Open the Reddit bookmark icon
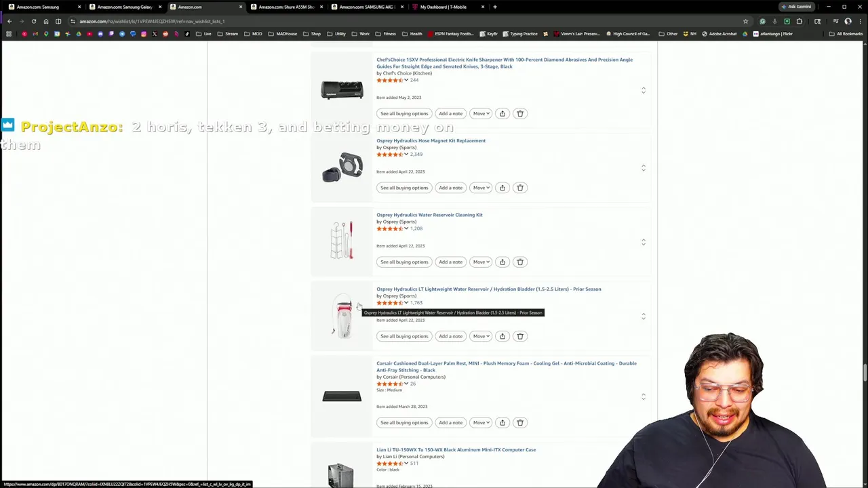This screenshot has height=488, width=868. [165, 34]
